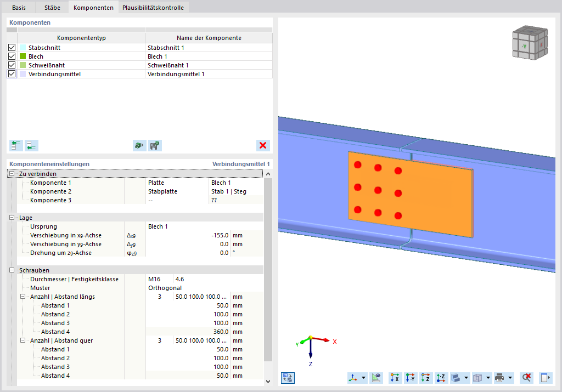
Task: Click the navigation cube in 3D view
Action: pos(530,42)
